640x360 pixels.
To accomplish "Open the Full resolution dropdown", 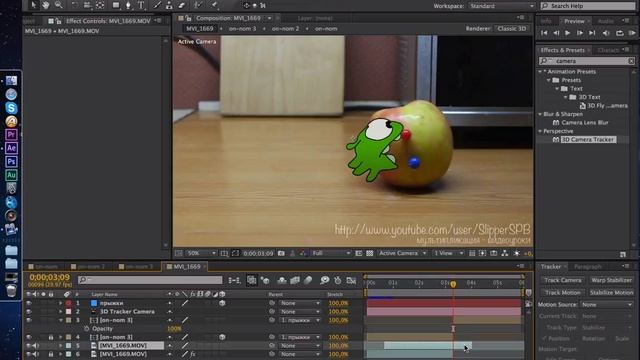I will coord(331,253).
